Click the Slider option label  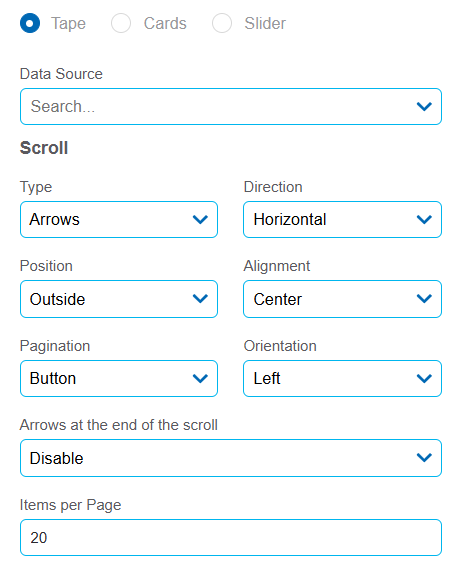265,24
